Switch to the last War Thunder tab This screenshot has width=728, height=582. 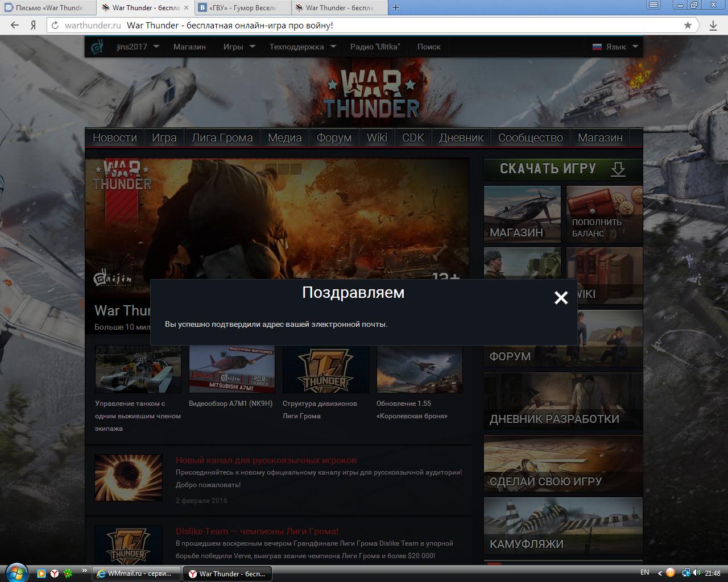(x=340, y=7)
